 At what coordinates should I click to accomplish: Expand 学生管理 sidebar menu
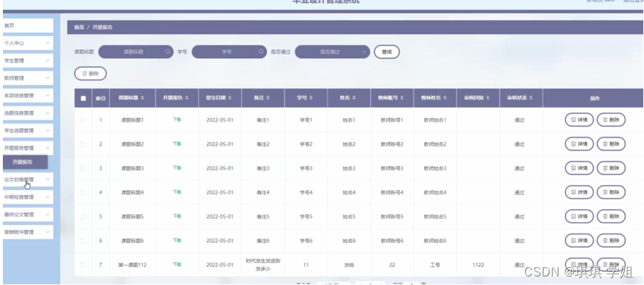click(28, 61)
